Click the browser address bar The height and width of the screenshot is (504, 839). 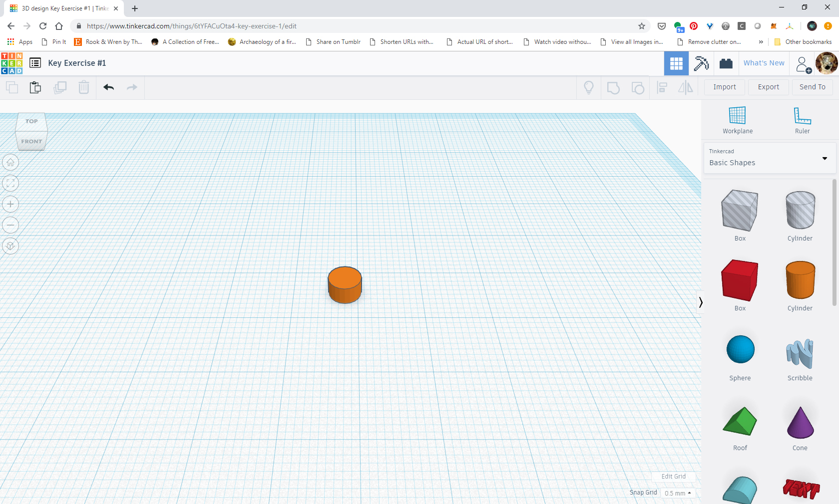[360, 26]
